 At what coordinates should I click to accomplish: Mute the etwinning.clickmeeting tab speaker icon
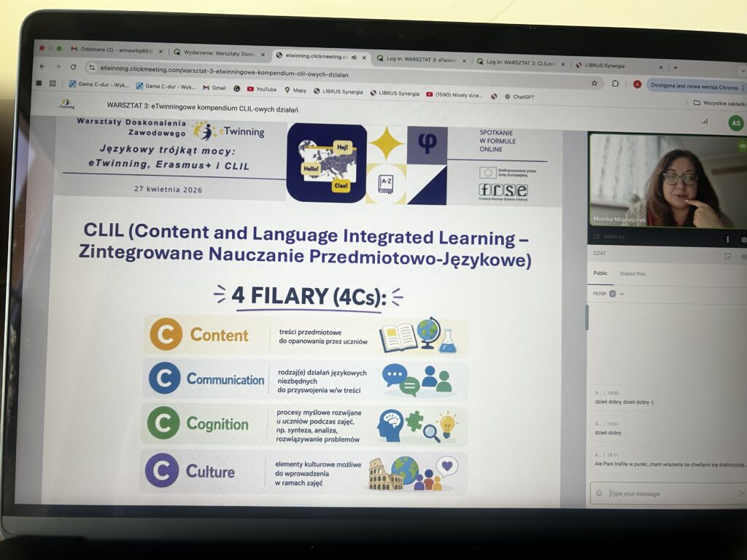click(x=354, y=57)
